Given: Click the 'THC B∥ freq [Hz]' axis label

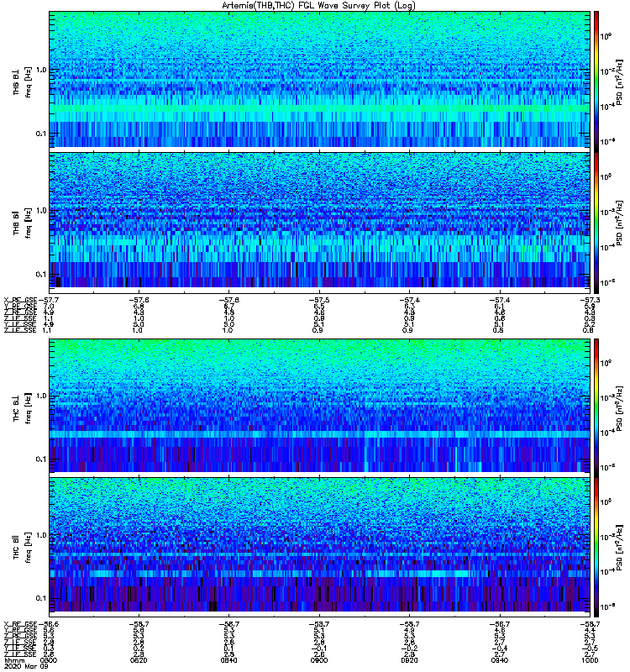Looking at the screenshot, I should [x=23, y=548].
